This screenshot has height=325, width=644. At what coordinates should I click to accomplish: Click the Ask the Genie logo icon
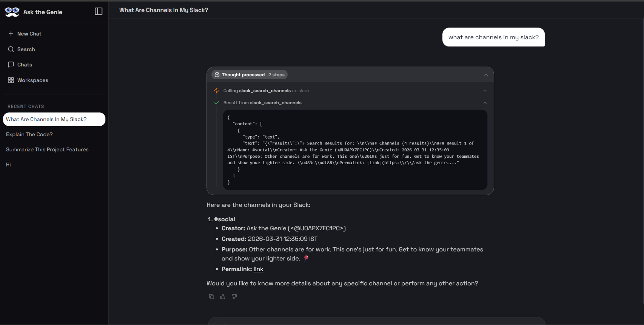12,12
